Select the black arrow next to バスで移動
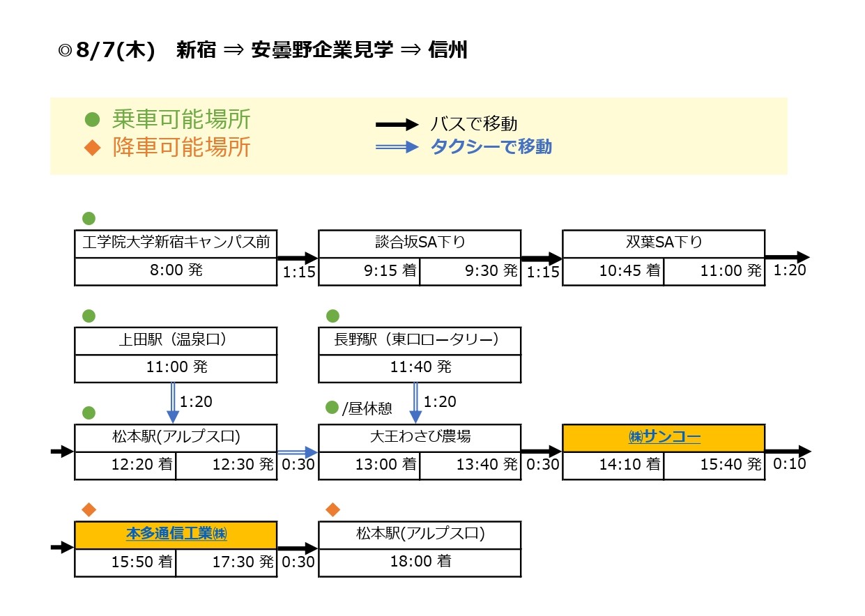Screen dimensions: 865x616 (x=397, y=125)
